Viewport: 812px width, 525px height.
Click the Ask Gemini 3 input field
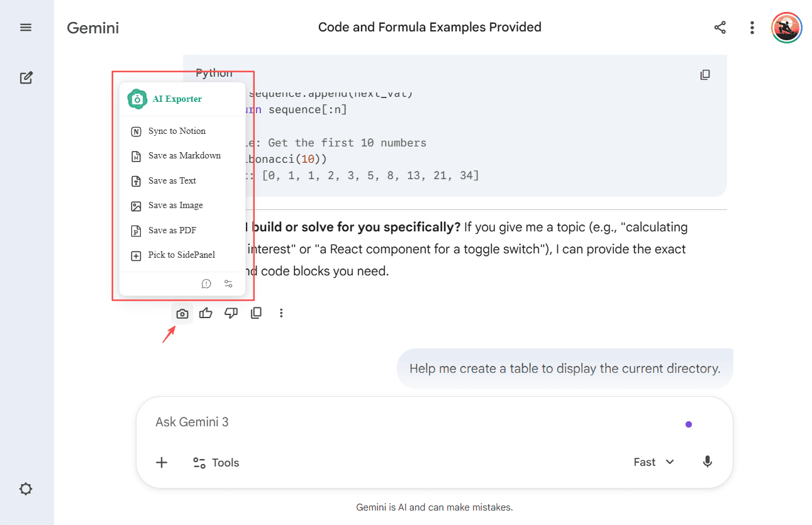pyautogui.click(x=314, y=421)
